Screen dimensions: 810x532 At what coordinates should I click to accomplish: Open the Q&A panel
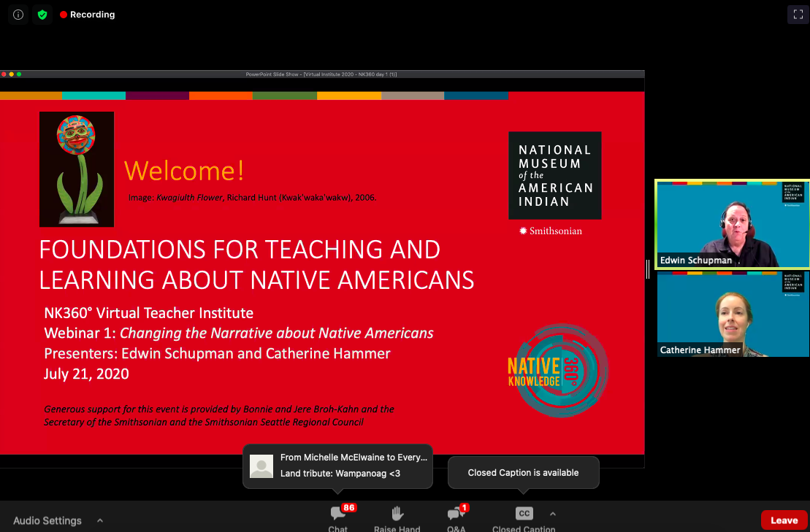(456, 519)
